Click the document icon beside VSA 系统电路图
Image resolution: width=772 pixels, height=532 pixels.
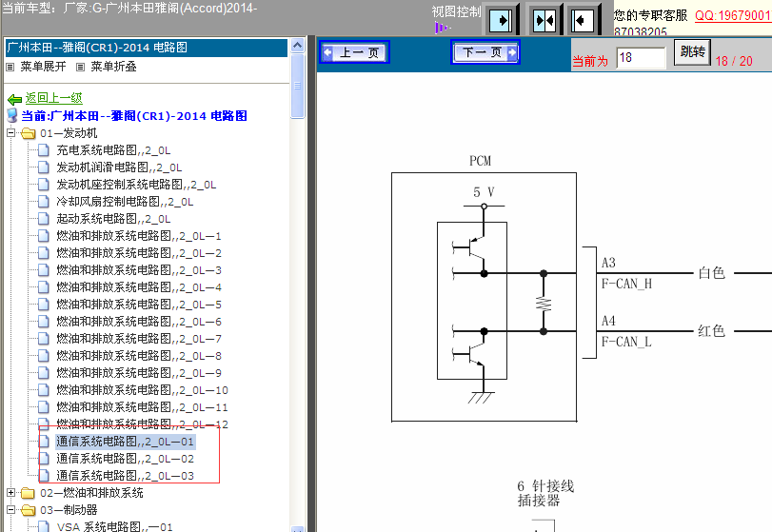point(44,526)
